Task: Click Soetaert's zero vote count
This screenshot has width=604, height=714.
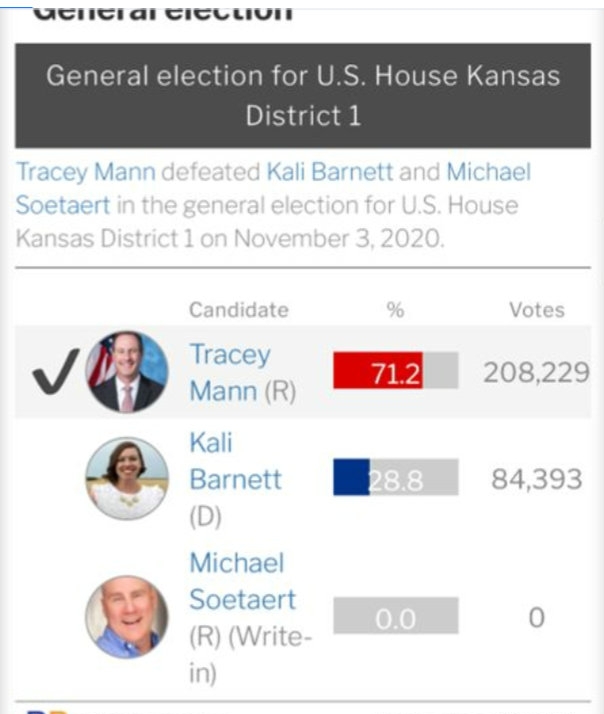Action: click(x=536, y=617)
